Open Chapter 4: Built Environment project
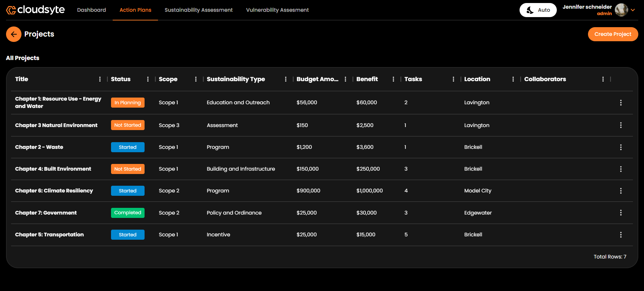This screenshot has height=291, width=644. [x=53, y=169]
